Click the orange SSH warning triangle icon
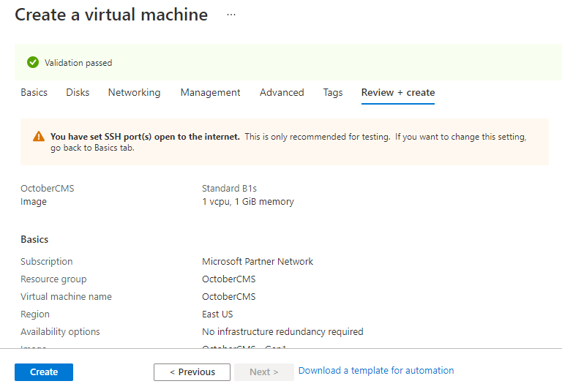Viewport: 562px width, 392px height. 39,137
